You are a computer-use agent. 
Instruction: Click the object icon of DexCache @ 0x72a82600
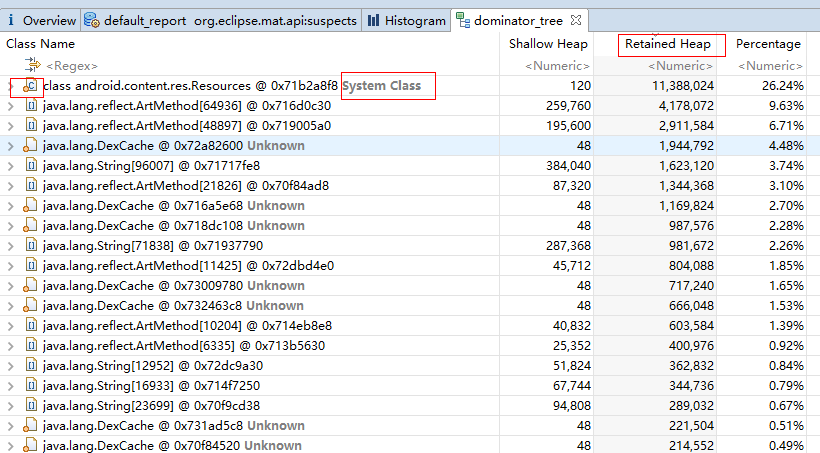pos(30,146)
